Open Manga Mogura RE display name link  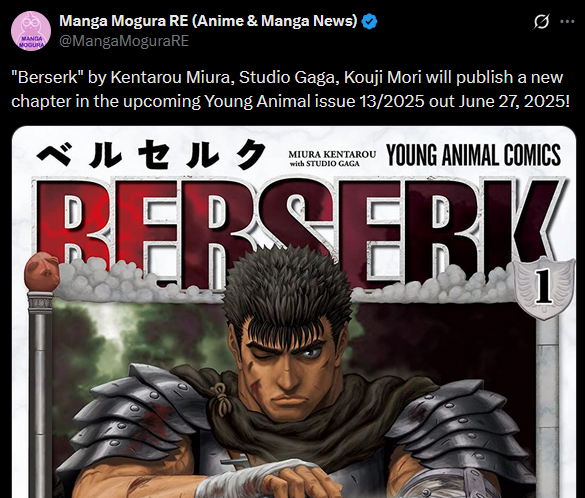[x=208, y=21]
